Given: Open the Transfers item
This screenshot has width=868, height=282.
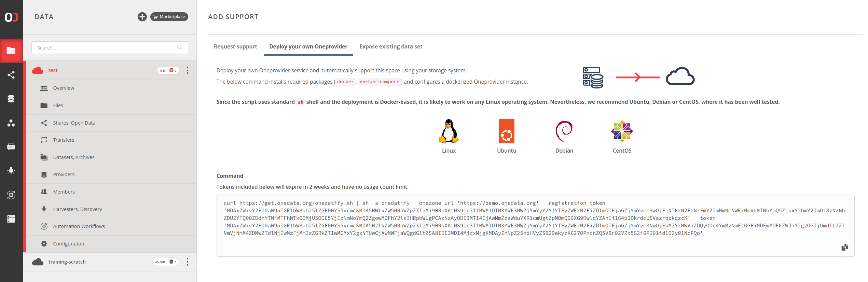Looking at the screenshot, I should (111, 140).
